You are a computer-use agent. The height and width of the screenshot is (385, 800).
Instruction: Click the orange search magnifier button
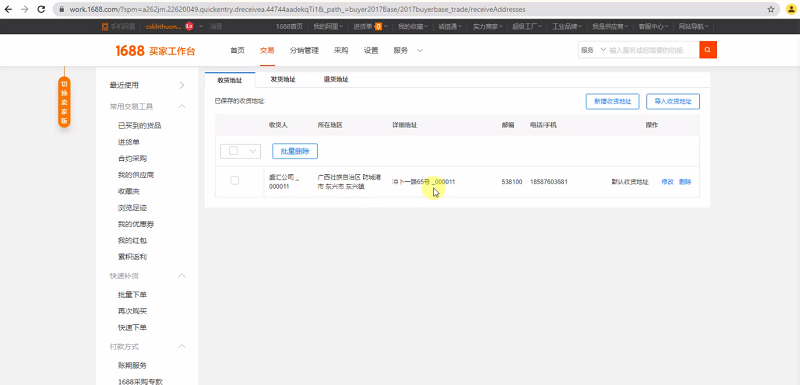[708, 50]
